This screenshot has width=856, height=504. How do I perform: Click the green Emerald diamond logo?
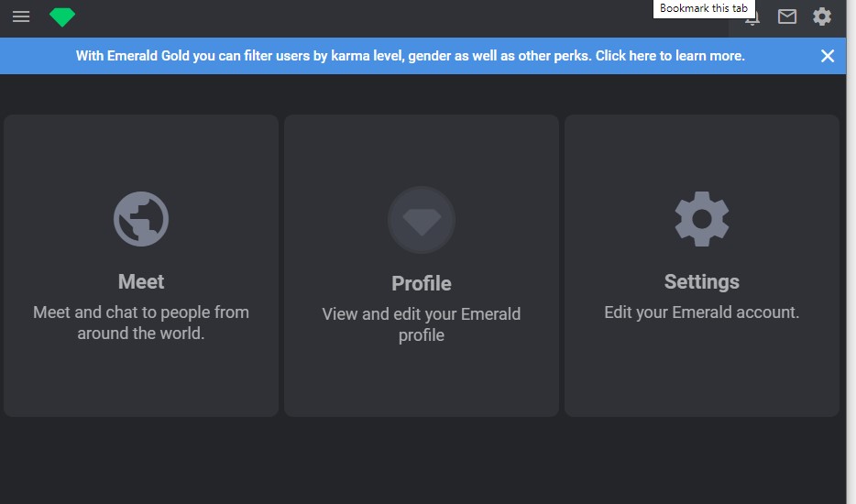pyautogui.click(x=62, y=16)
